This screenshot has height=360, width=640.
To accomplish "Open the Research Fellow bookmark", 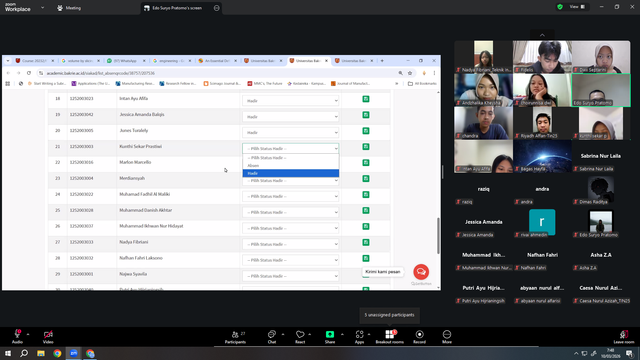I will click(178, 84).
